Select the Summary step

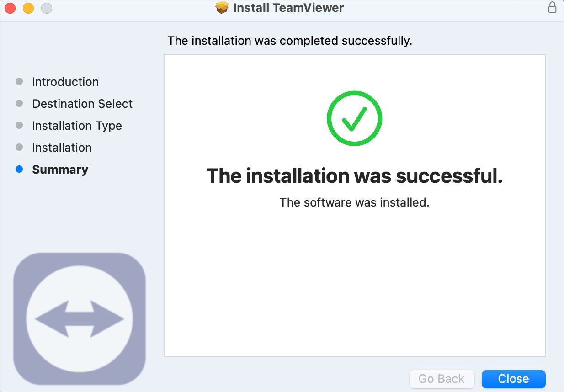click(x=60, y=170)
